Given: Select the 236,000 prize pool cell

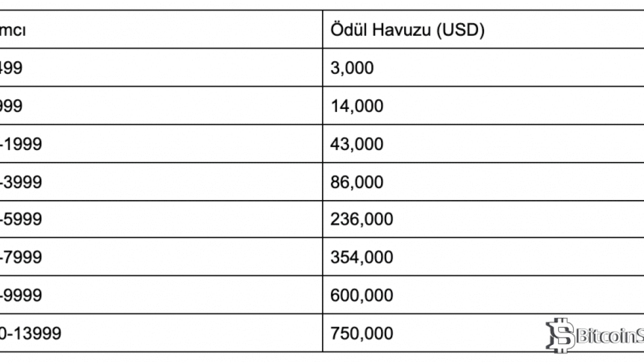Looking at the screenshot, I should click(x=362, y=220).
